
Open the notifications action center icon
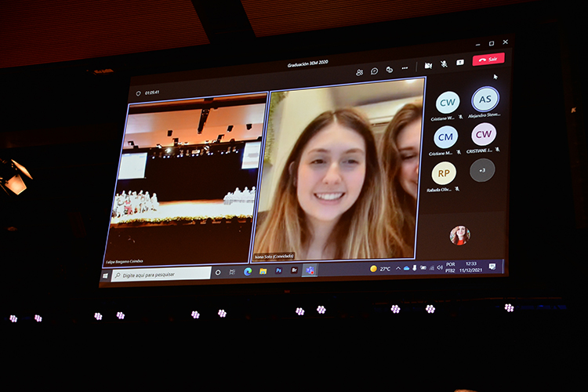coord(492,266)
